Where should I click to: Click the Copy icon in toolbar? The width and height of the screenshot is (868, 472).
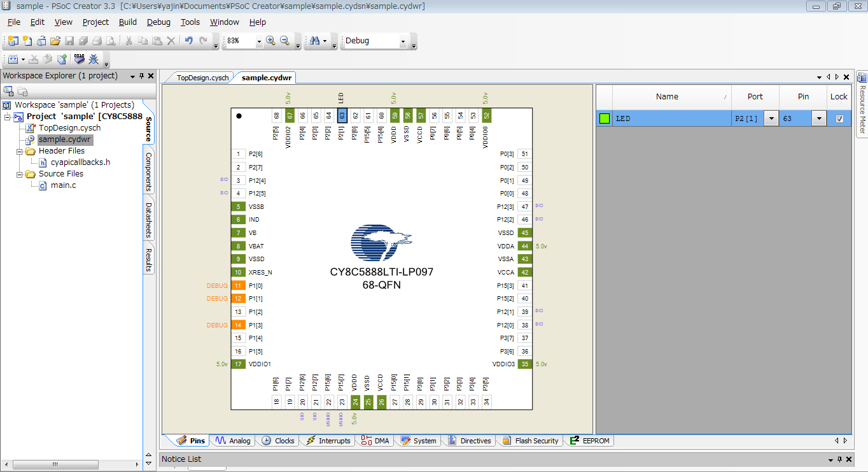143,41
